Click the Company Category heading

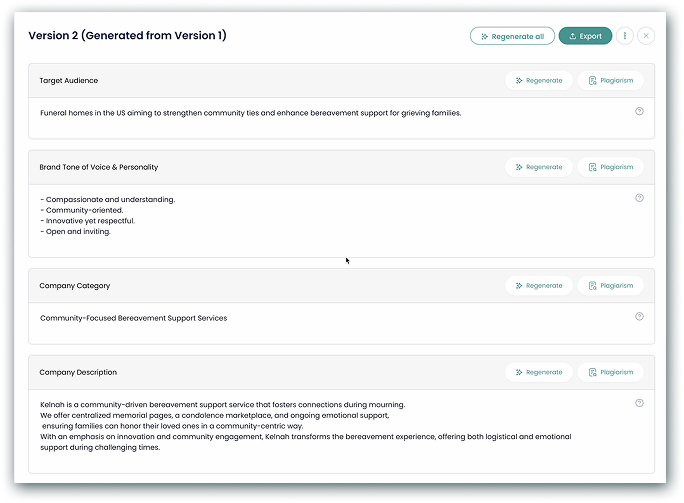(75, 286)
